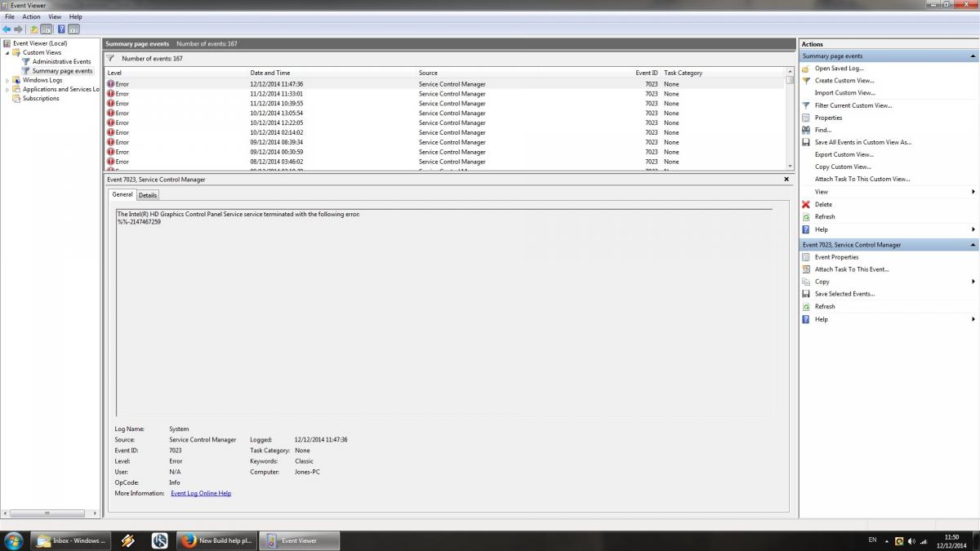The image size is (980, 551).
Task: Show hidden tray icons arrow
Action: 886,540
